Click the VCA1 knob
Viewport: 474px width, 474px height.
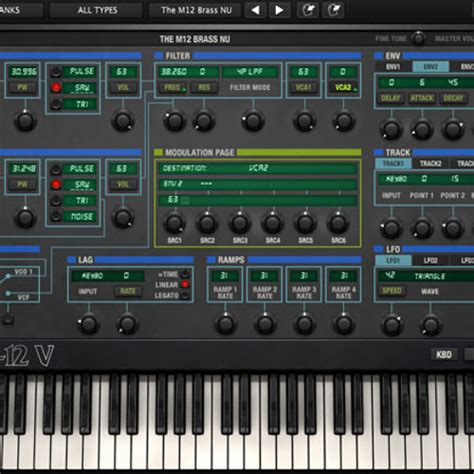click(x=304, y=121)
